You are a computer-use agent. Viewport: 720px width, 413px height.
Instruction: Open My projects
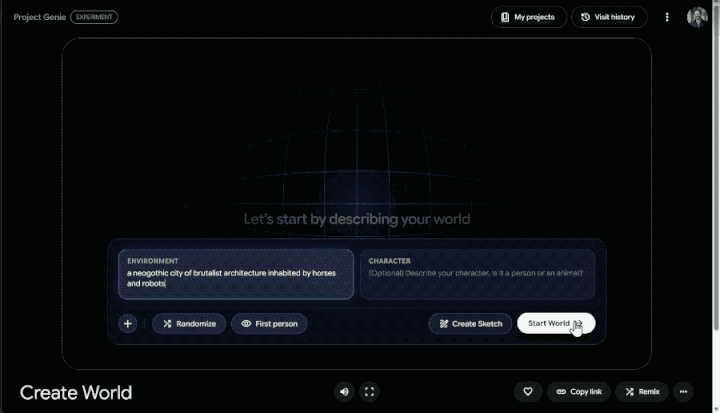pyautogui.click(x=529, y=17)
